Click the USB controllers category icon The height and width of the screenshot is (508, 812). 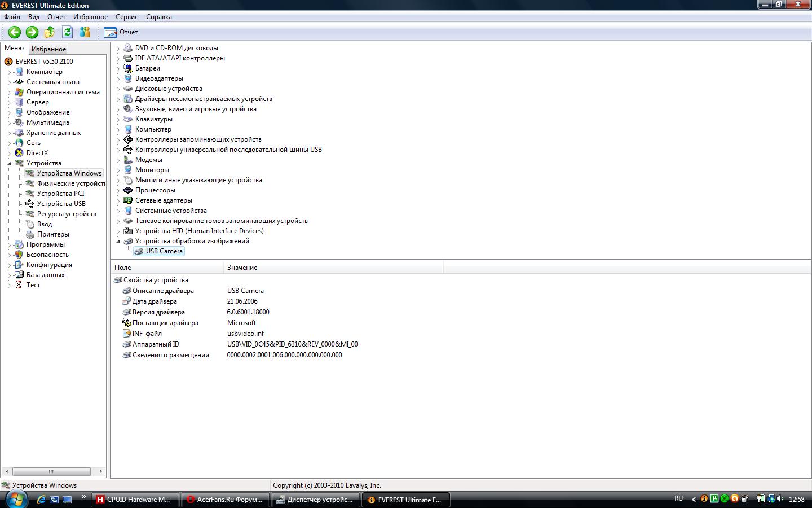point(128,150)
